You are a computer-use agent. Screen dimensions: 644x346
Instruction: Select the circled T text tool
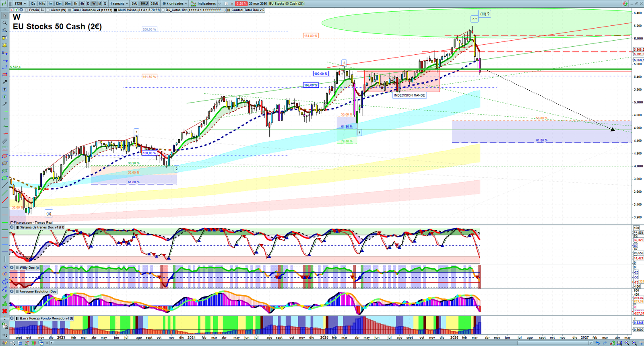[5, 97]
